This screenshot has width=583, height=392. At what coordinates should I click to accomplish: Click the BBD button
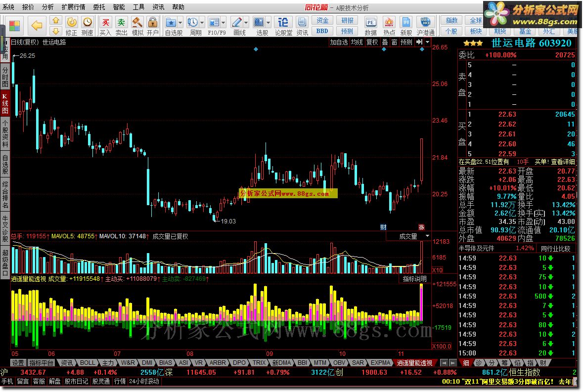pos(322,31)
